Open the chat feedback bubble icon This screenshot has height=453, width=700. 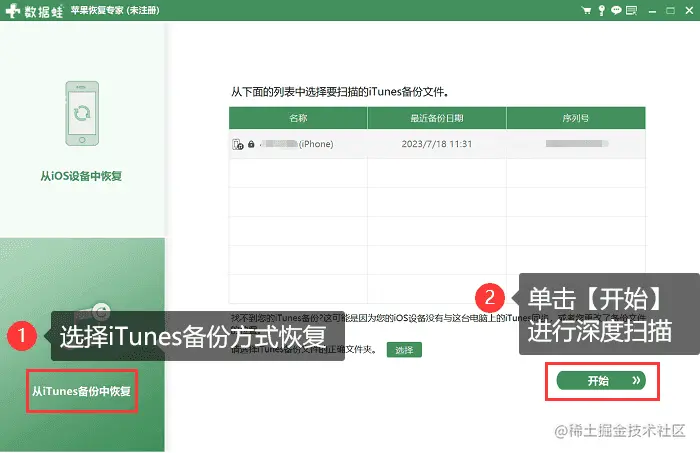[616, 10]
